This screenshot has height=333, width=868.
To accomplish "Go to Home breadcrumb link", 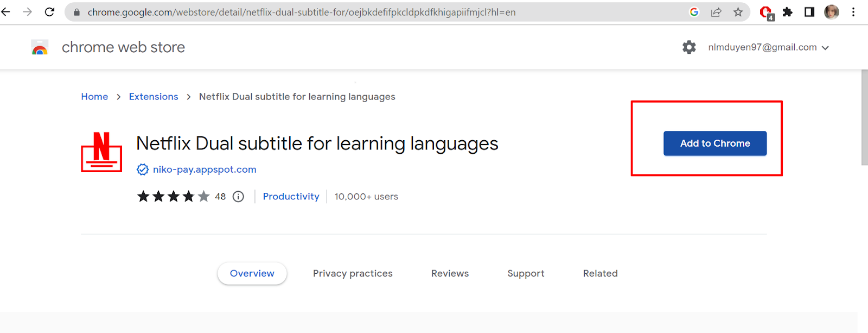I will pyautogui.click(x=94, y=97).
